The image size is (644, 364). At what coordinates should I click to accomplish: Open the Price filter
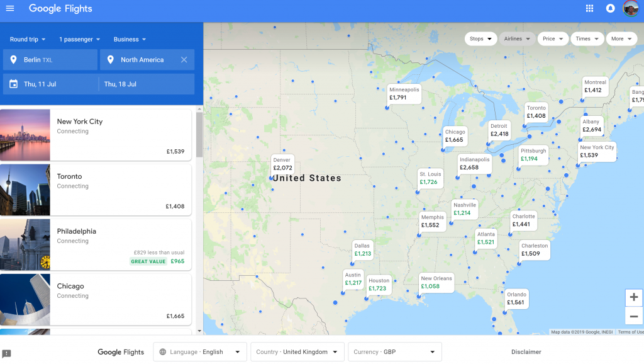click(553, 38)
